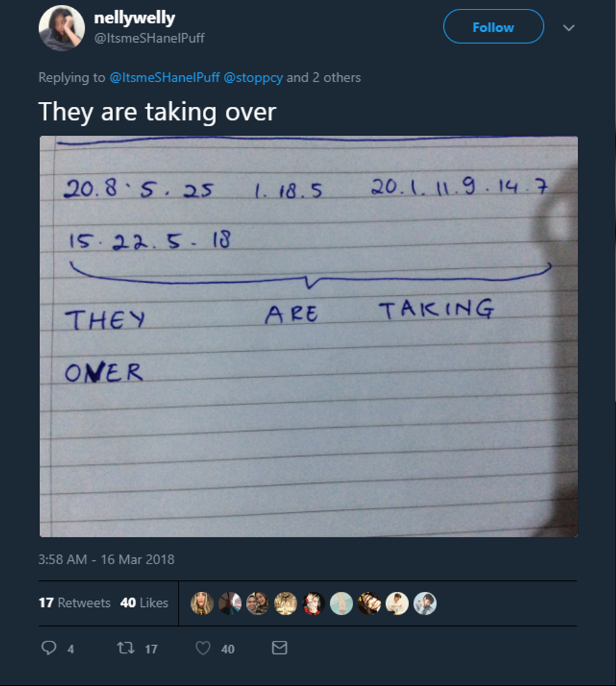Like the tweet with heart icon
The image size is (616, 686).
pos(202,648)
